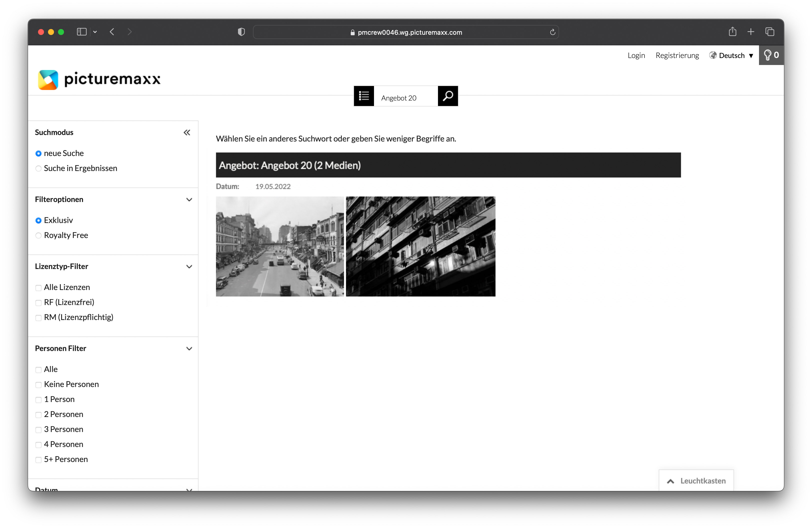Select the neue Suche radio option
This screenshot has height=528, width=812.
click(38, 153)
